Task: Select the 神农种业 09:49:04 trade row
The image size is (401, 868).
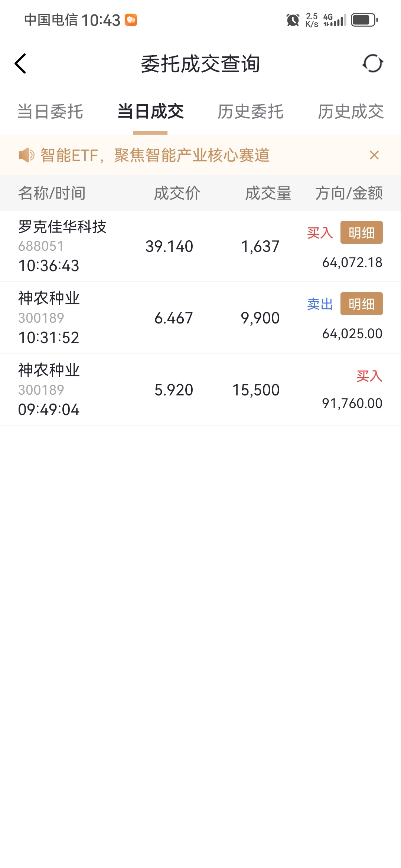Action: (200, 390)
